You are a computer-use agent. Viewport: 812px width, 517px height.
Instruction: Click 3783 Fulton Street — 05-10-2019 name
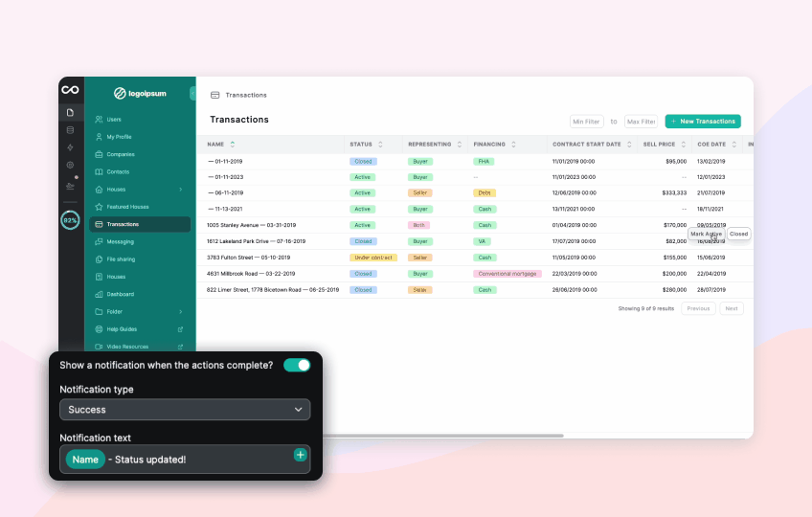click(x=249, y=258)
